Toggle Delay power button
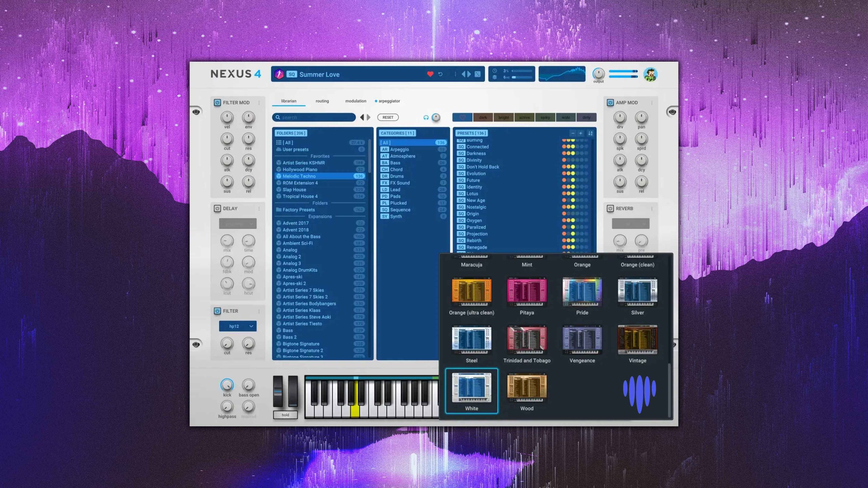 [217, 209]
